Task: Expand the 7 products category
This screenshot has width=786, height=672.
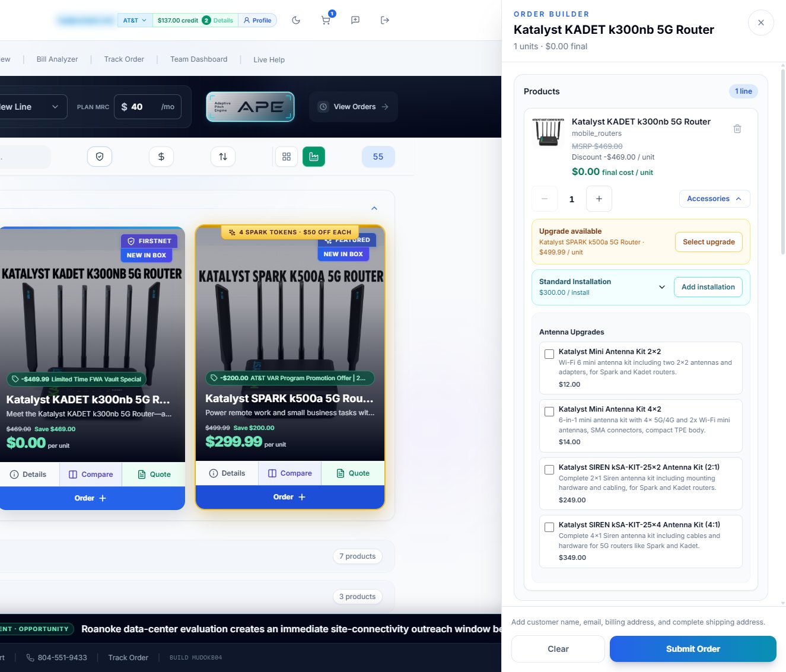Action: tap(358, 556)
